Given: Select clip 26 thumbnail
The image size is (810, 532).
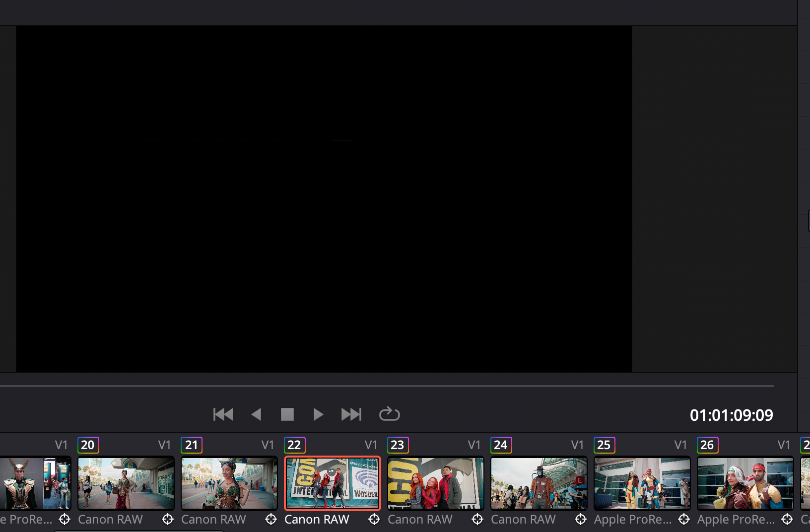Looking at the screenshot, I should [x=745, y=483].
